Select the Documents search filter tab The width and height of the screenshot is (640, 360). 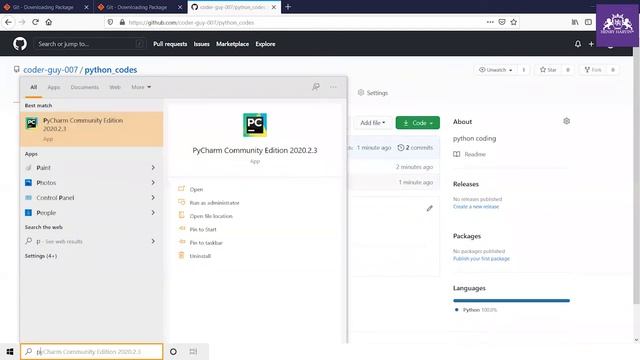point(84,87)
